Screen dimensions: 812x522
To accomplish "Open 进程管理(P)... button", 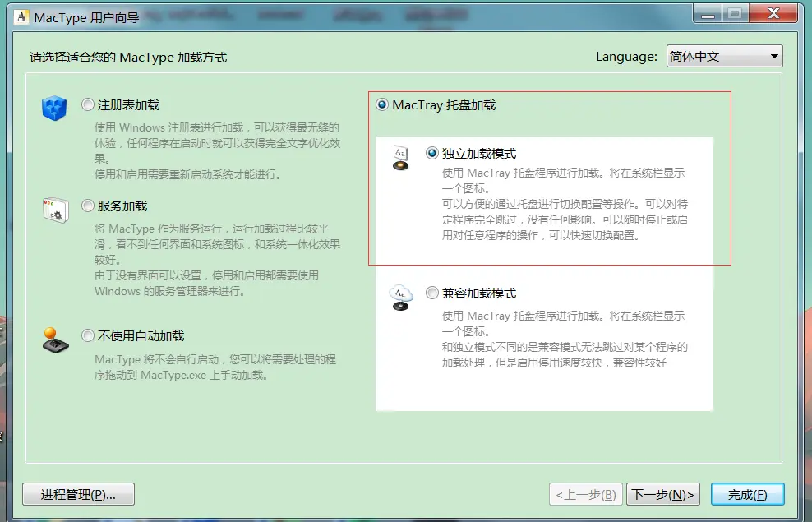I will coord(78,495).
